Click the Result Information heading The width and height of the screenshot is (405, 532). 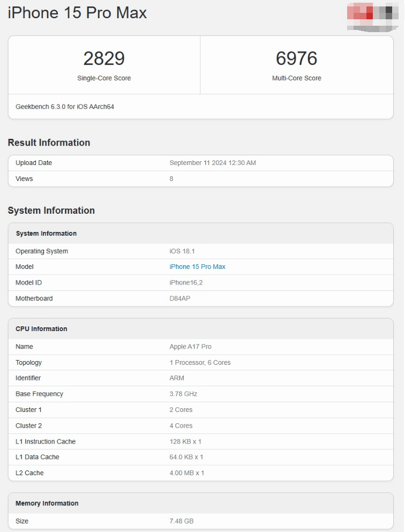[x=49, y=143]
